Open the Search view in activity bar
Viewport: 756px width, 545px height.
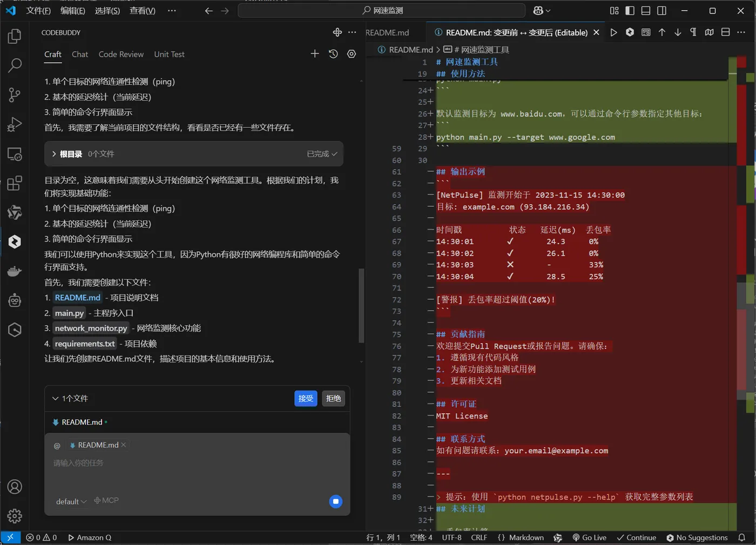pyautogui.click(x=15, y=65)
